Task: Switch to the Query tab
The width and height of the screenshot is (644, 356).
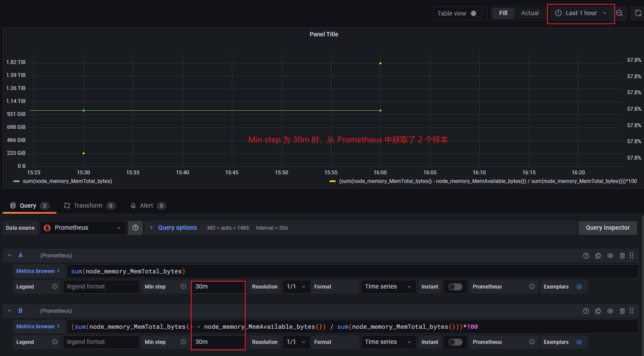Action: [29, 205]
